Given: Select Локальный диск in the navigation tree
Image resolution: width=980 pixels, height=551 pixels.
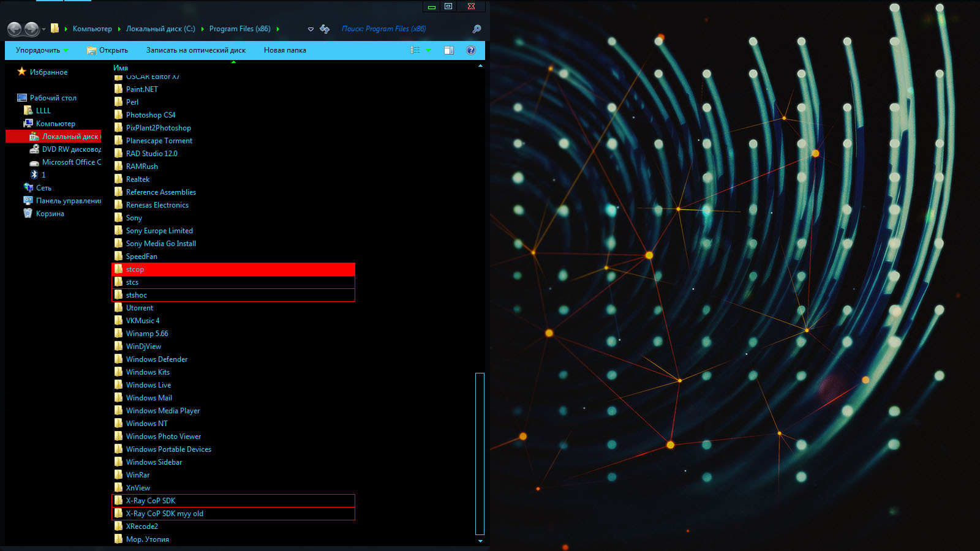Looking at the screenshot, I should click(53, 137).
